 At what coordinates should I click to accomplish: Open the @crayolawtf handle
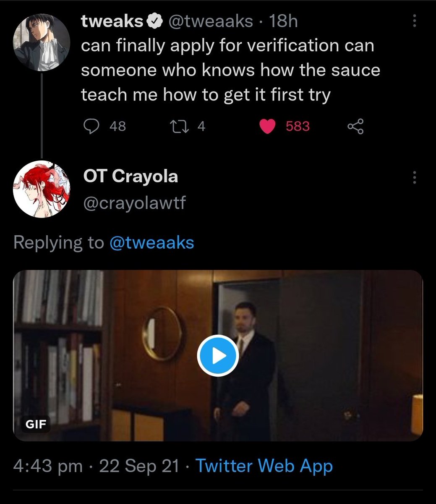(134, 203)
